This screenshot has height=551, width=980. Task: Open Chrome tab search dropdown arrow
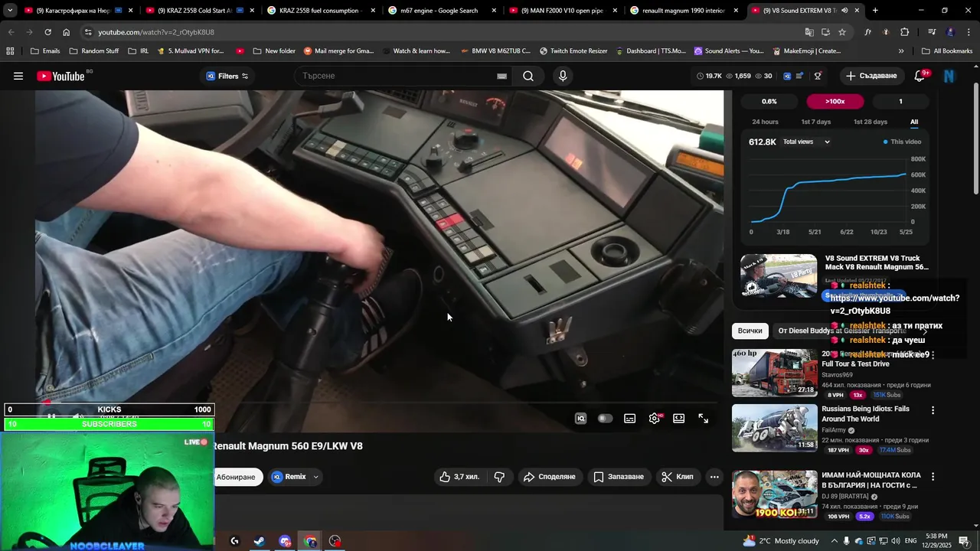click(10, 11)
